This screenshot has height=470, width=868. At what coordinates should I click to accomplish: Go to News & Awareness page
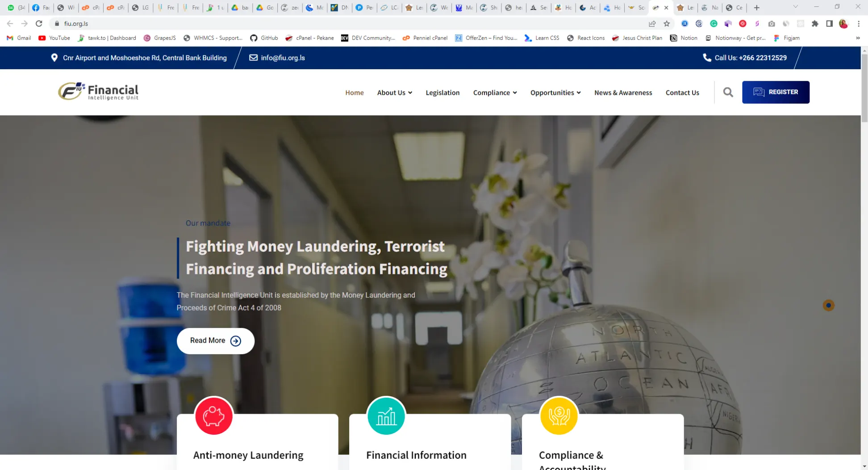point(623,92)
